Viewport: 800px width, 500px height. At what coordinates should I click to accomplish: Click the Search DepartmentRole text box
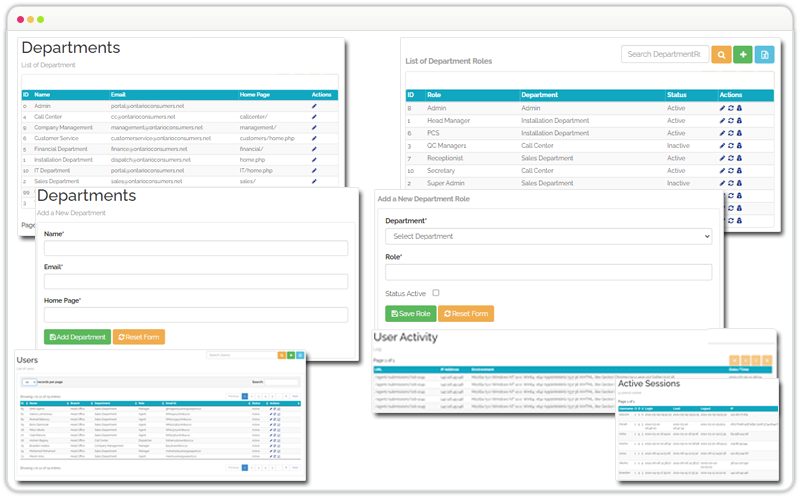tap(665, 54)
